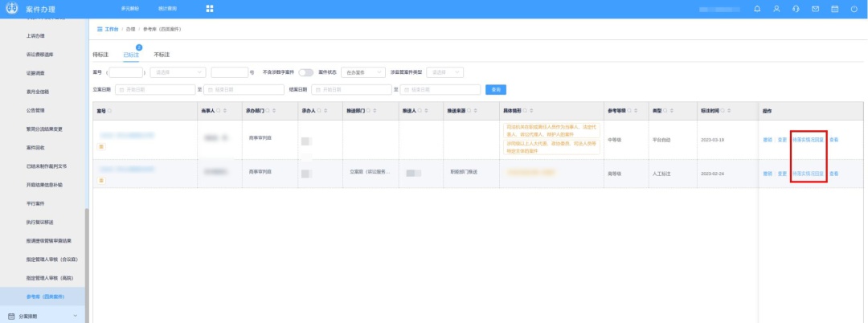This screenshot has height=323, width=868.
Task: Open the 案件状态 dropdown showing 在办案件
Action: click(x=362, y=72)
